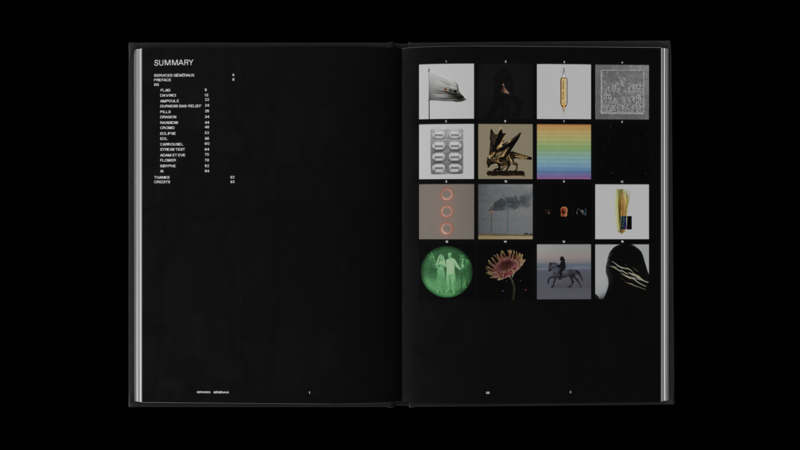Select the glass ampoule thumbnail
This screenshot has height=450, width=800.
(x=563, y=91)
